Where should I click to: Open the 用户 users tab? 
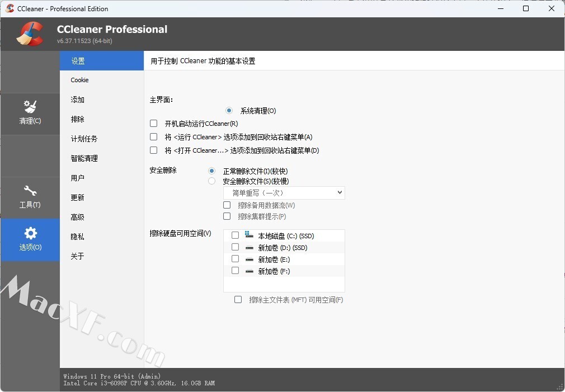tap(102, 178)
